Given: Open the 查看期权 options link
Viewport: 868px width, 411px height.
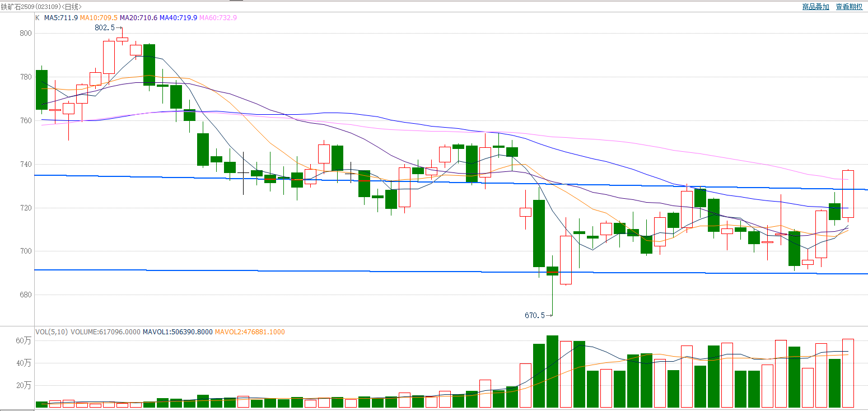Looking at the screenshot, I should pos(849,7).
